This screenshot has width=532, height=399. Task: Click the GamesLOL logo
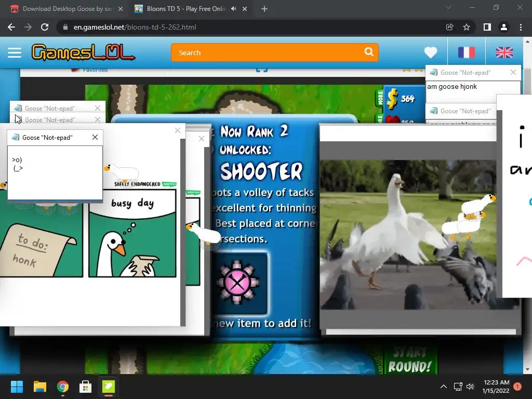tap(84, 52)
